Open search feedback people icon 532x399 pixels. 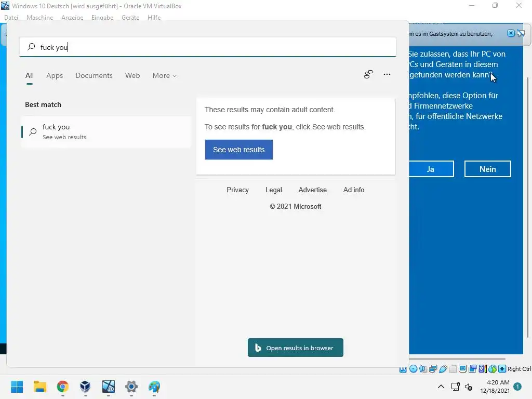tap(368, 74)
